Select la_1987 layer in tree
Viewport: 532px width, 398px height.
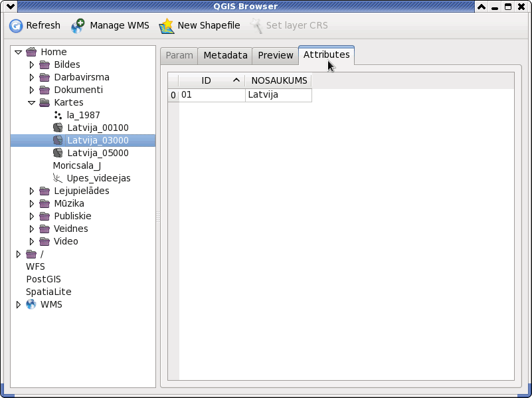(83, 116)
